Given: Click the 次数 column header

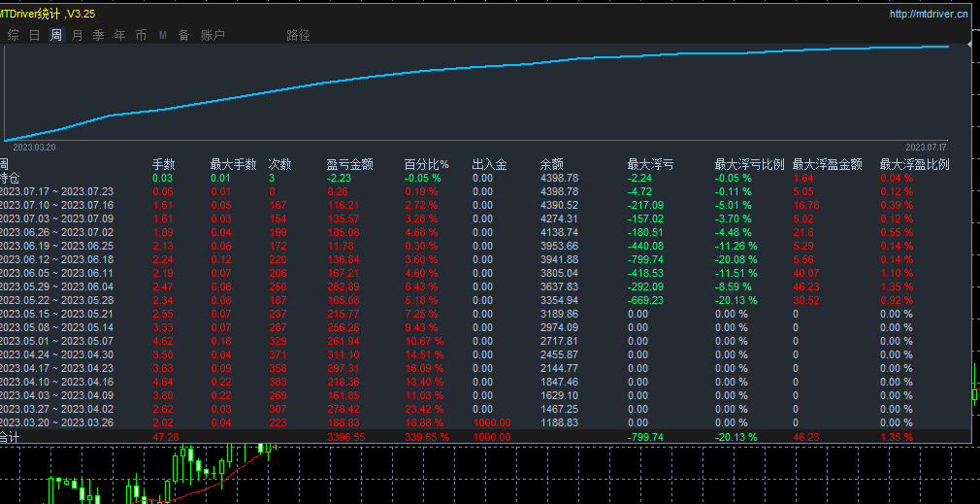Looking at the screenshot, I should 279,164.
